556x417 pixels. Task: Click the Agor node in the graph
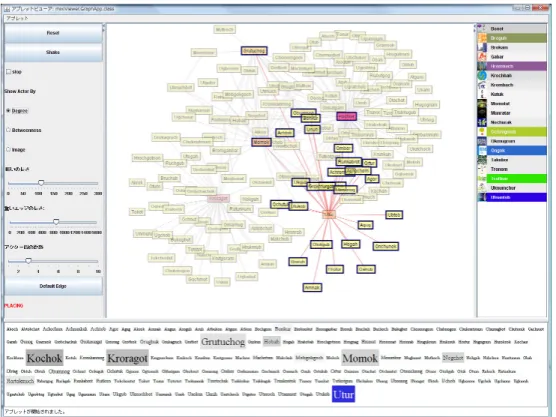pos(372,179)
